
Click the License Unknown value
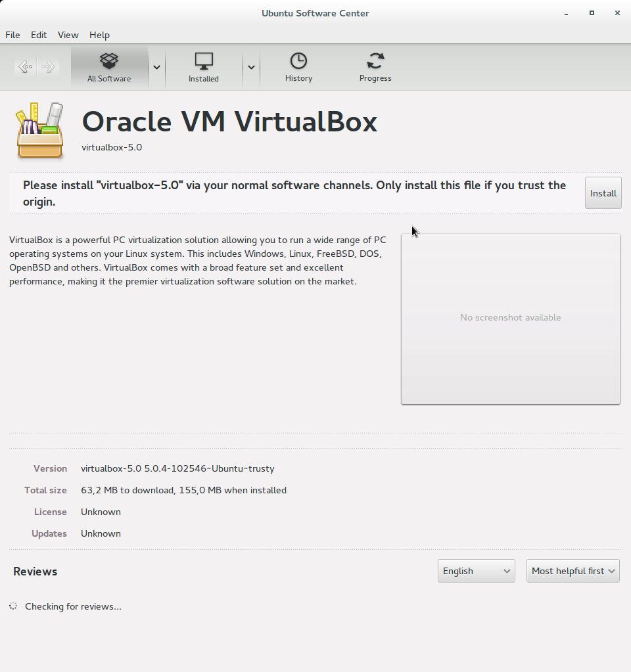101,512
